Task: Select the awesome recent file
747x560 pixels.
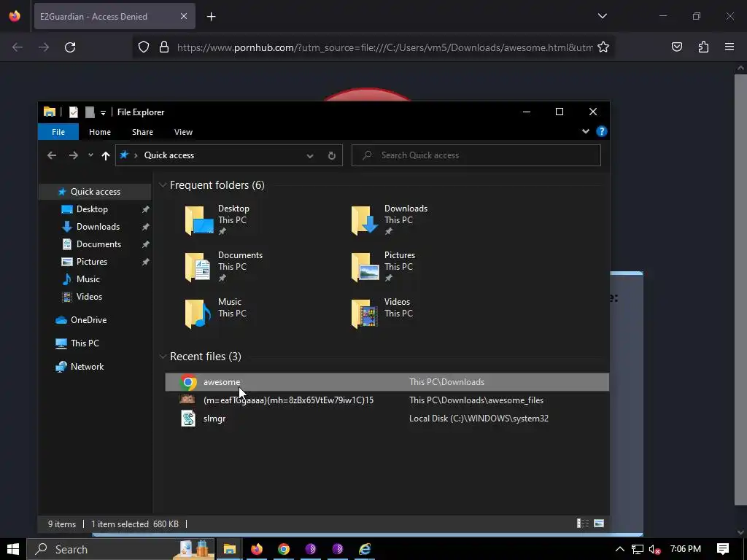Action: point(387,382)
